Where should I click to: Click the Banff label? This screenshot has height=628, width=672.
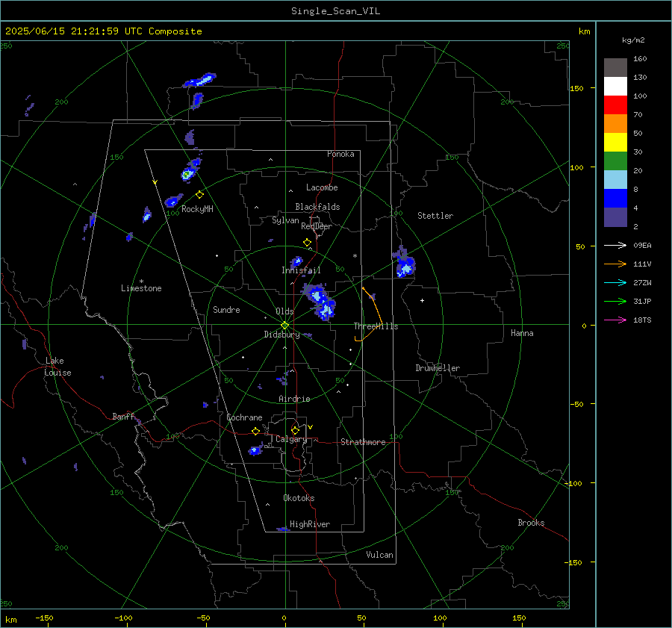pos(123,416)
